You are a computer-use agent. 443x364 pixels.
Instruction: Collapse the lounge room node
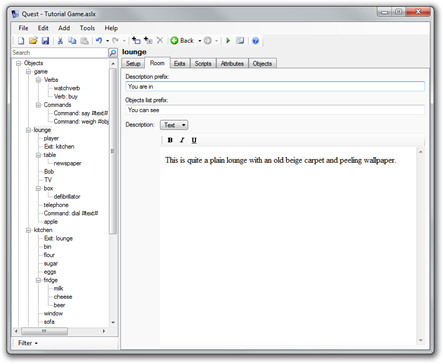pyautogui.click(x=29, y=130)
